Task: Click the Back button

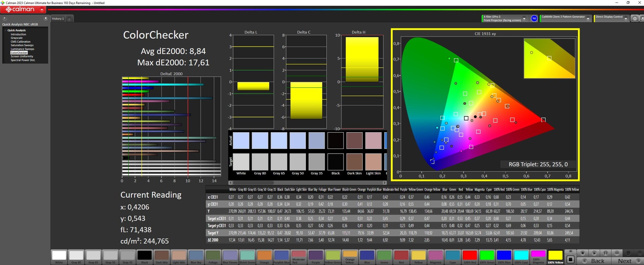Action: click(x=597, y=261)
